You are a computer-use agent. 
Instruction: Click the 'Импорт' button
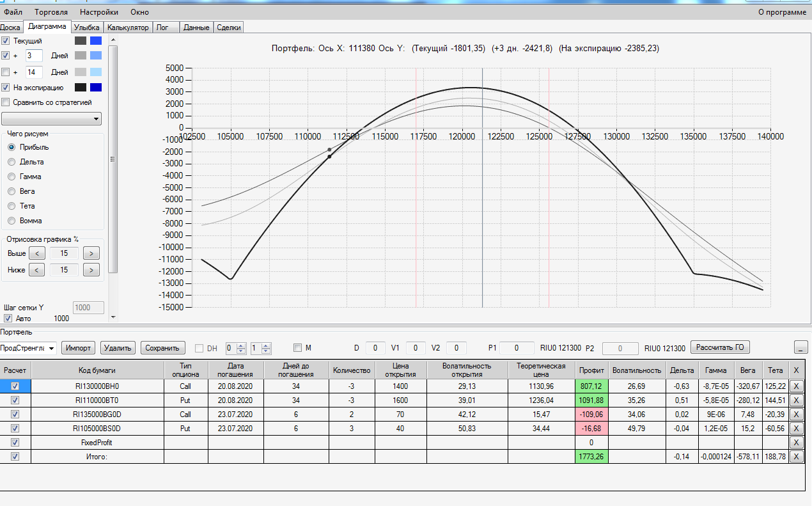pyautogui.click(x=79, y=348)
